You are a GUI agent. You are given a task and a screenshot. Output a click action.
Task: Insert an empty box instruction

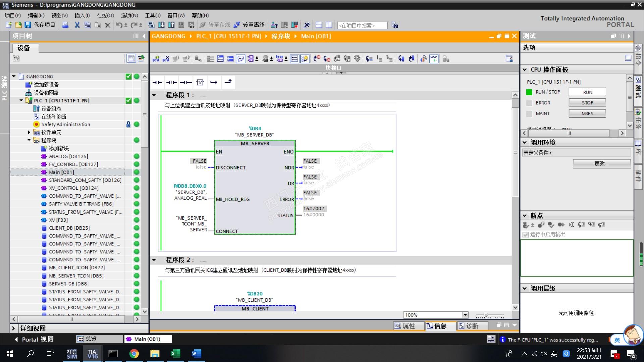click(x=200, y=82)
